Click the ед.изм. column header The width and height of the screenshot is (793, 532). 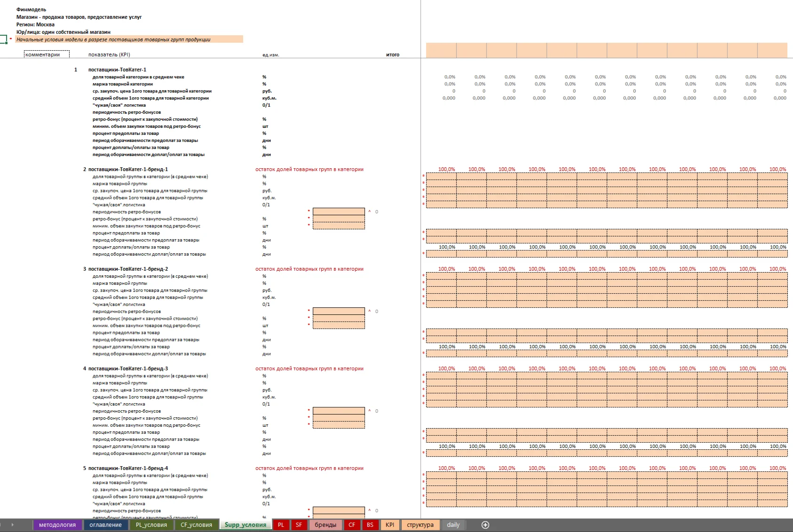(270, 55)
